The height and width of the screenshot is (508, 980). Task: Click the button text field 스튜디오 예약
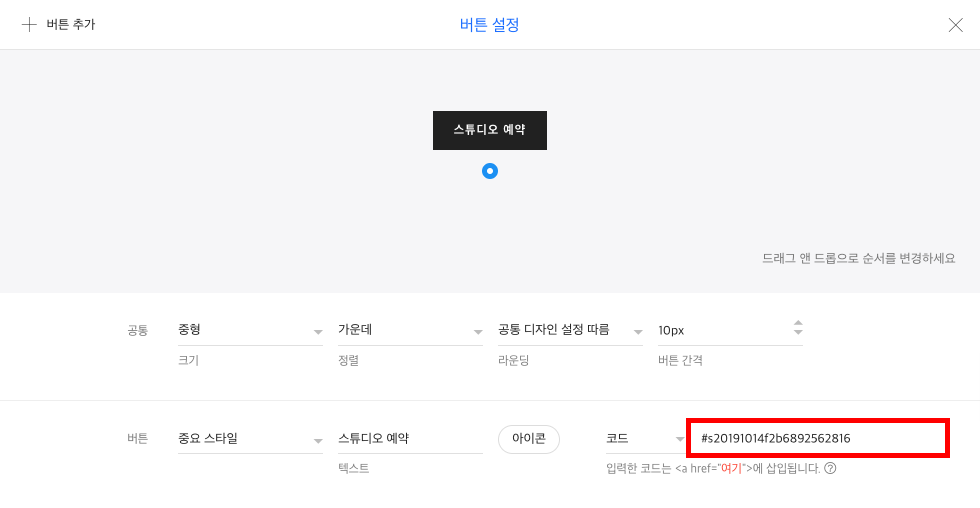pos(410,439)
